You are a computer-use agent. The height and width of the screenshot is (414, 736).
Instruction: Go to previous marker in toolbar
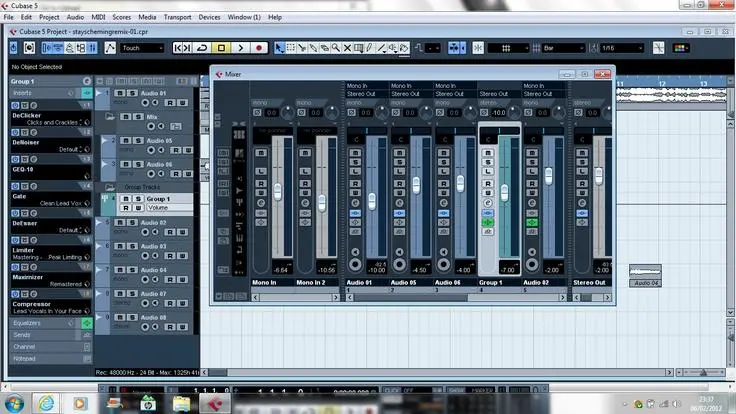point(177,48)
